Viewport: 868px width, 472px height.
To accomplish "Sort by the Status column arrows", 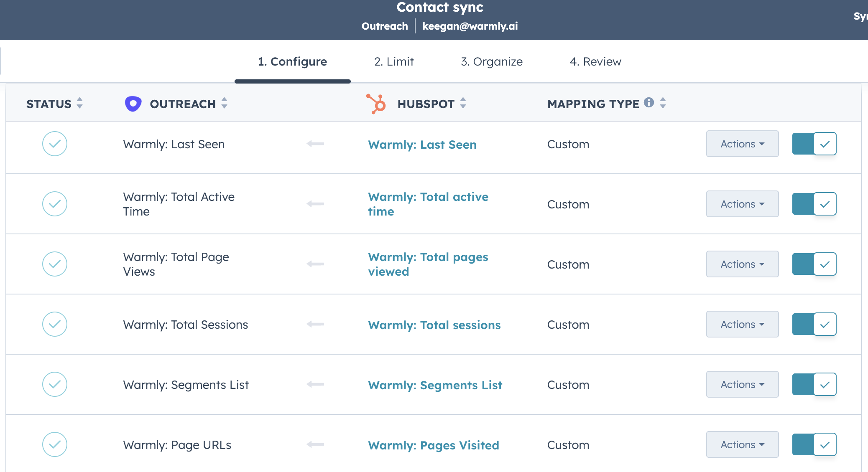I will 79,103.
